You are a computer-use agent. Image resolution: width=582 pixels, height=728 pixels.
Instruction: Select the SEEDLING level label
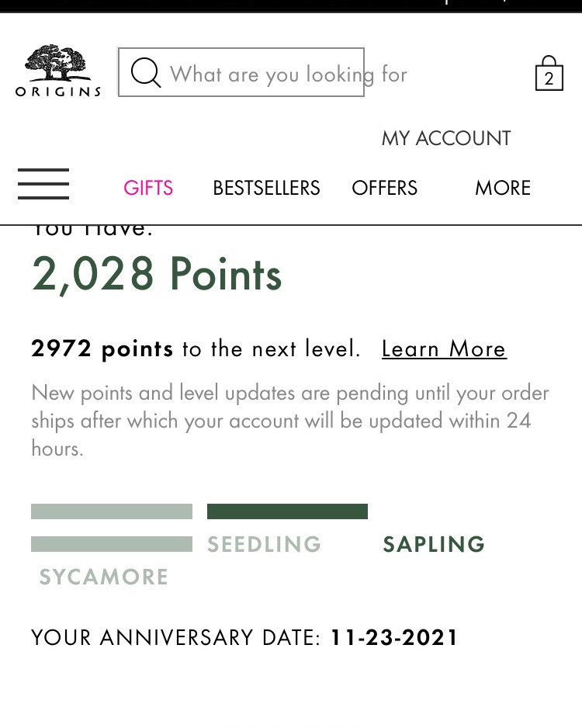(264, 544)
